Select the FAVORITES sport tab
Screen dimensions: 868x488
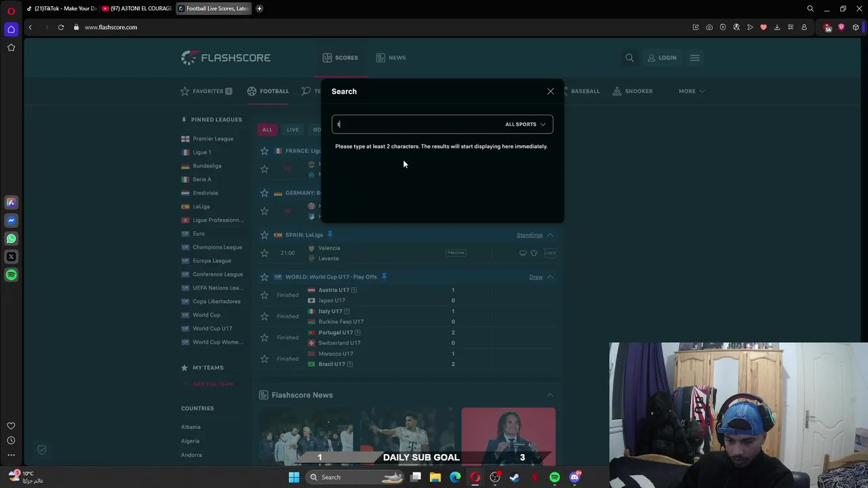point(206,91)
